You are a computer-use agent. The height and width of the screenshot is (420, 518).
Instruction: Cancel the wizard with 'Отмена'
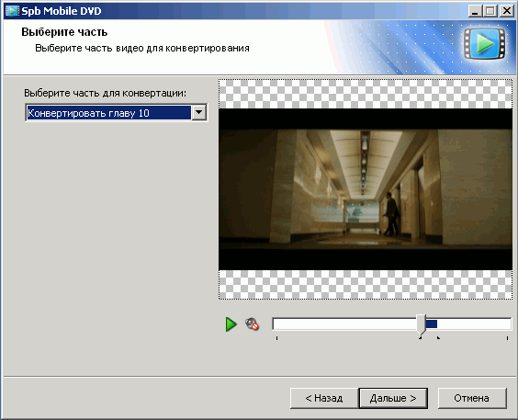point(472,398)
